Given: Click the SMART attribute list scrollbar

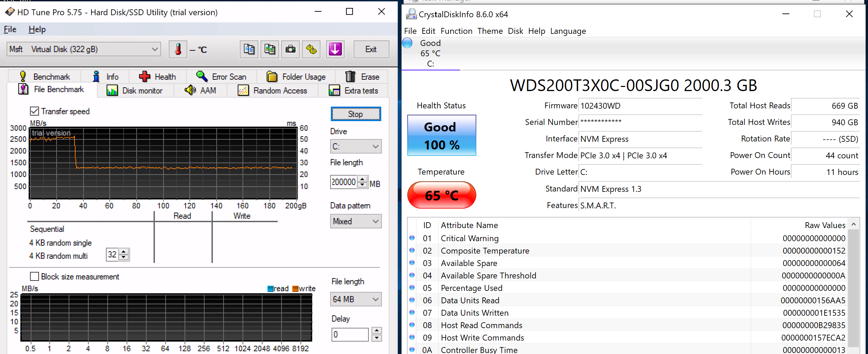Looking at the screenshot, I should (853, 286).
